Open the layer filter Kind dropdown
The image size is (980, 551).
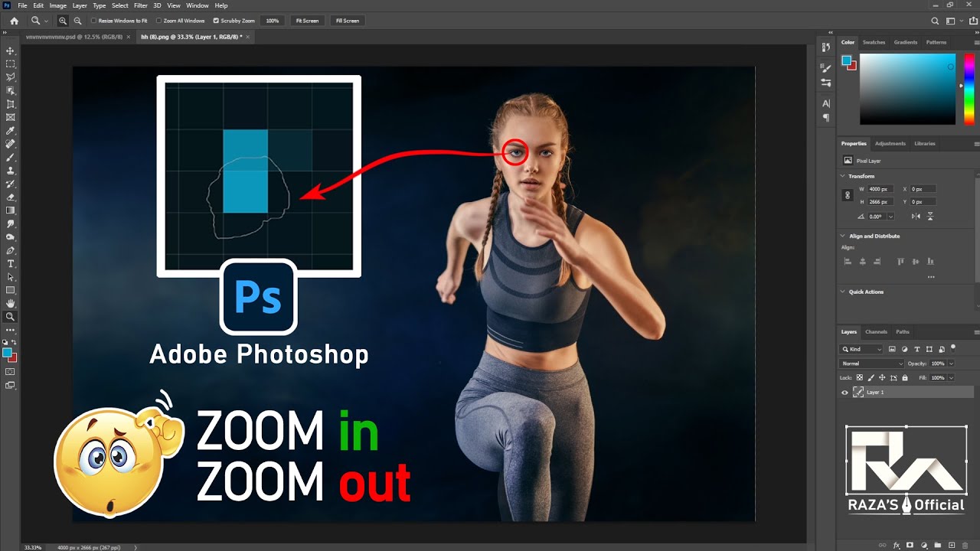861,349
